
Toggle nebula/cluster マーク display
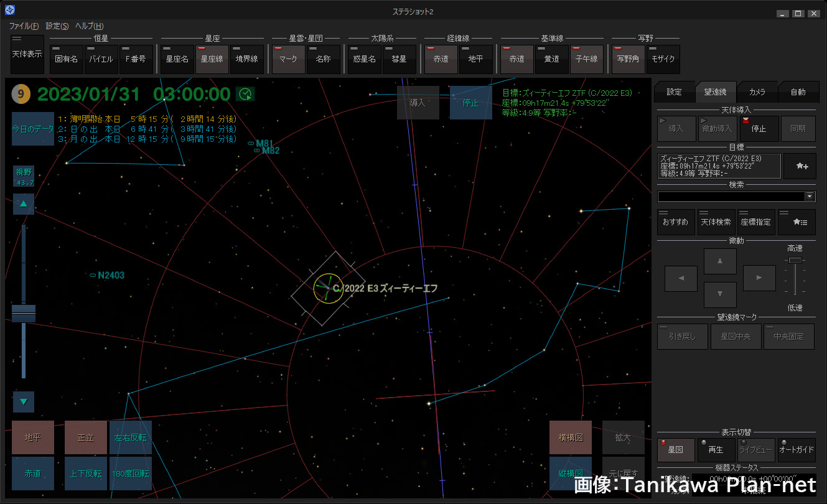288,59
